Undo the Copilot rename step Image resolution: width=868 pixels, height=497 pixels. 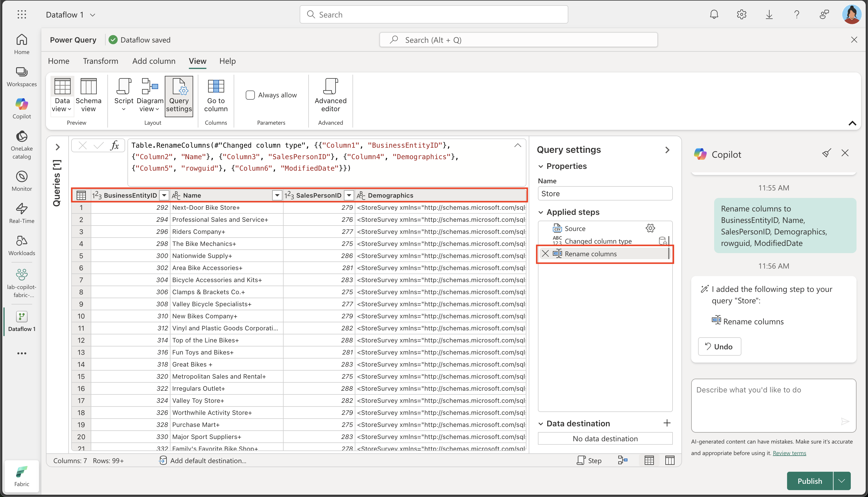(719, 346)
